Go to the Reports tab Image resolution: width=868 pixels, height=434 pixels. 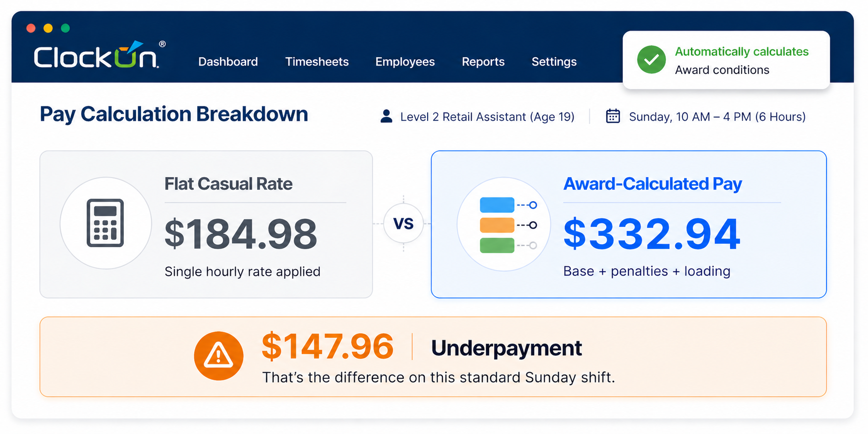[483, 62]
